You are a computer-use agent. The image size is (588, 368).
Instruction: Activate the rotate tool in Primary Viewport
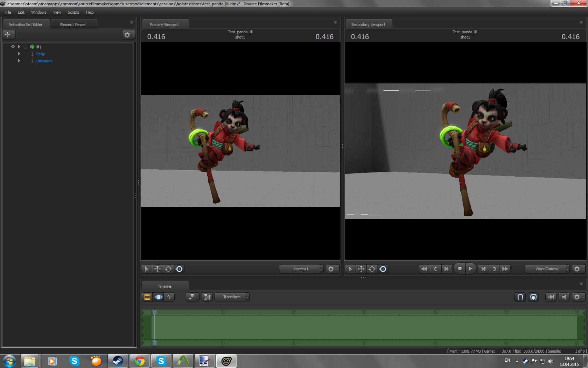point(168,269)
